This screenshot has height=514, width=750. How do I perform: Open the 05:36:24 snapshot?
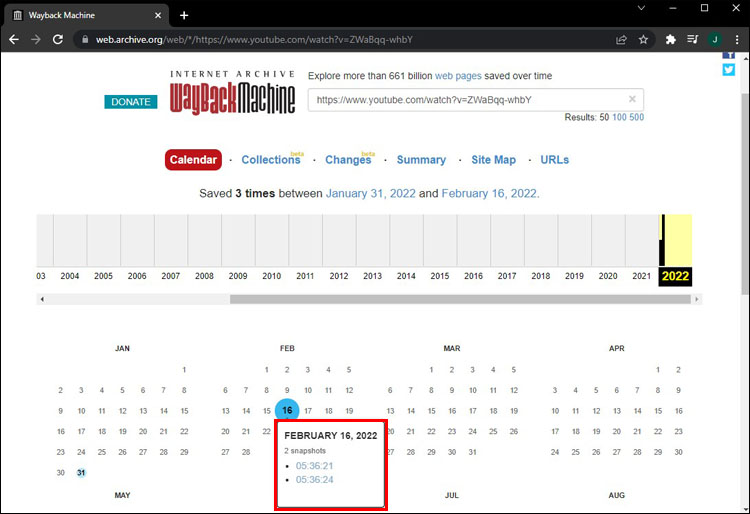coord(314,480)
